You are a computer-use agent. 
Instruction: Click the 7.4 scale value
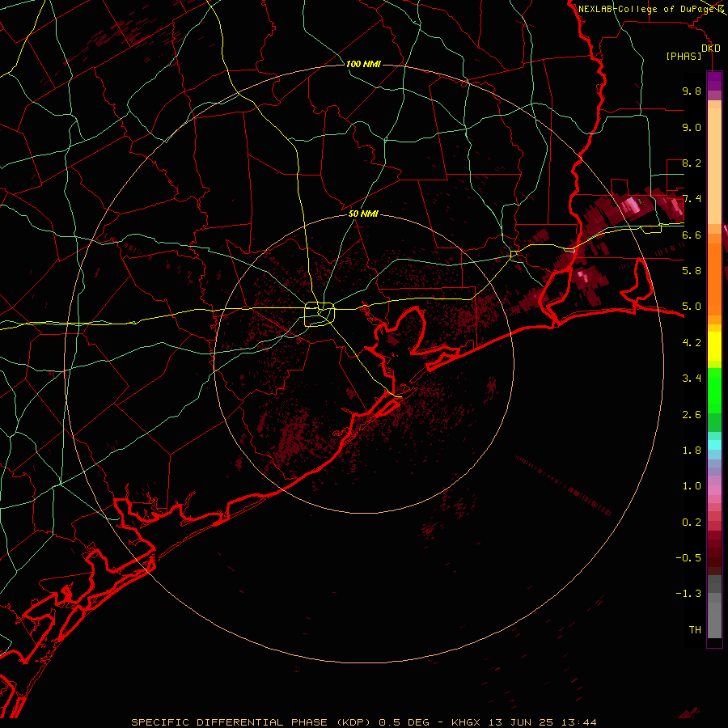(x=692, y=199)
